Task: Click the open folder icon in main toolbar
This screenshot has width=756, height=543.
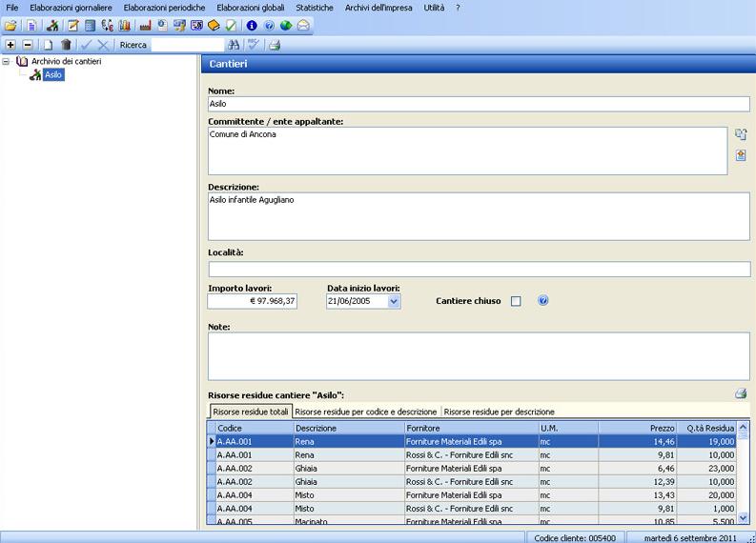Action: pyautogui.click(x=10, y=25)
